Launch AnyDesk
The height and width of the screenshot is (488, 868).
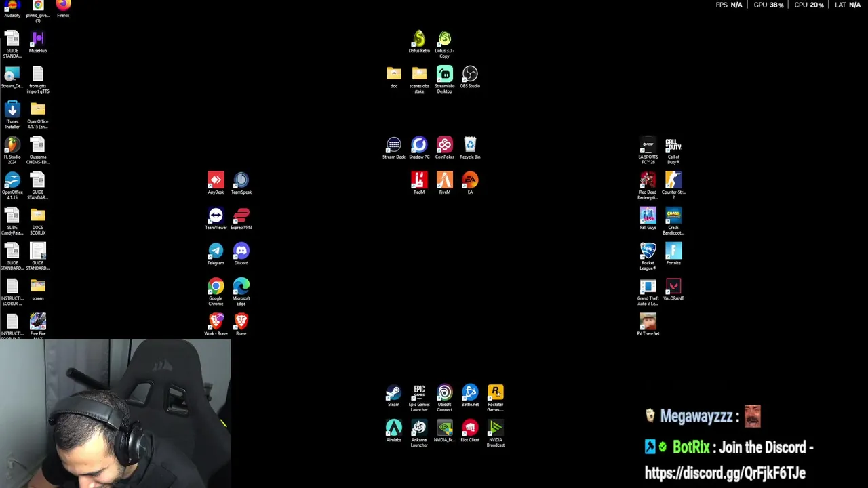pyautogui.click(x=216, y=183)
